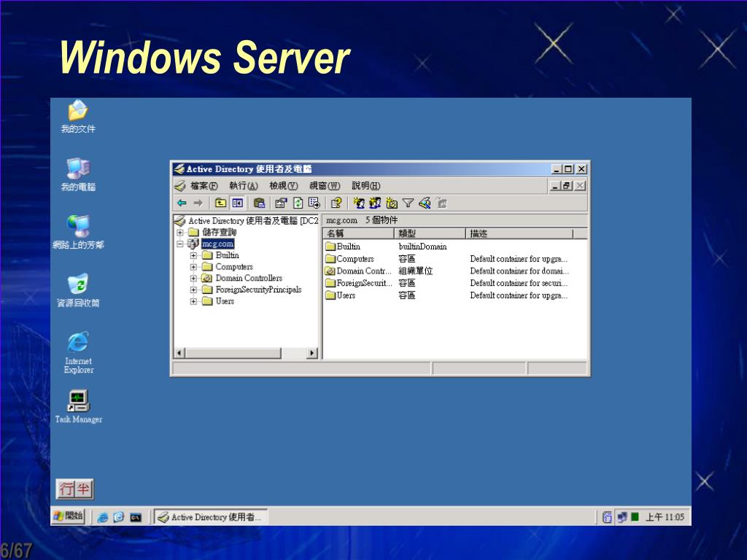Sort by the 描述 column header
Screen dimensions: 747x560
(x=519, y=233)
